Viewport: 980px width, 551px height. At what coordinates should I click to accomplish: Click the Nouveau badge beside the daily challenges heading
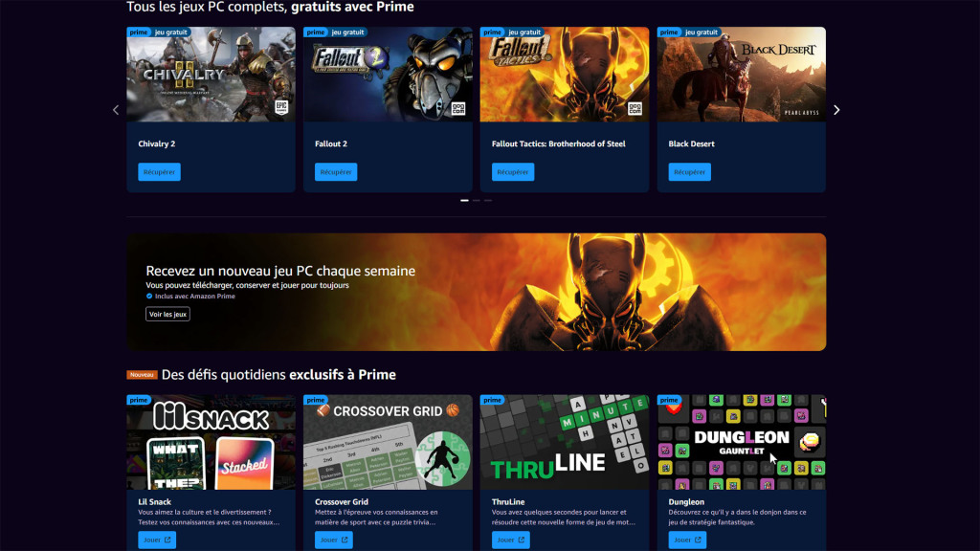(x=142, y=375)
